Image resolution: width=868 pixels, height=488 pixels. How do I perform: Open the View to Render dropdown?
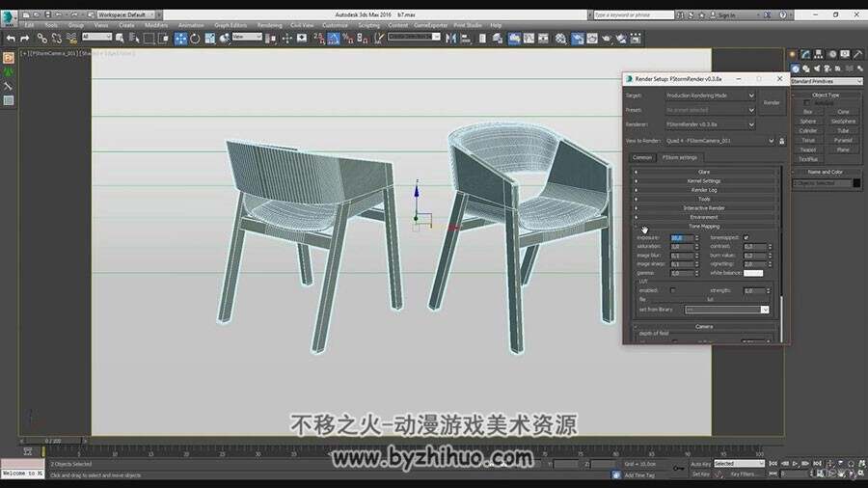pos(719,141)
